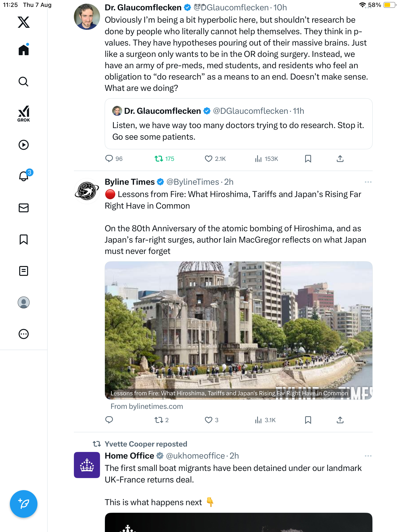Open more options on Home Office post
399x532 pixels.
click(x=368, y=456)
